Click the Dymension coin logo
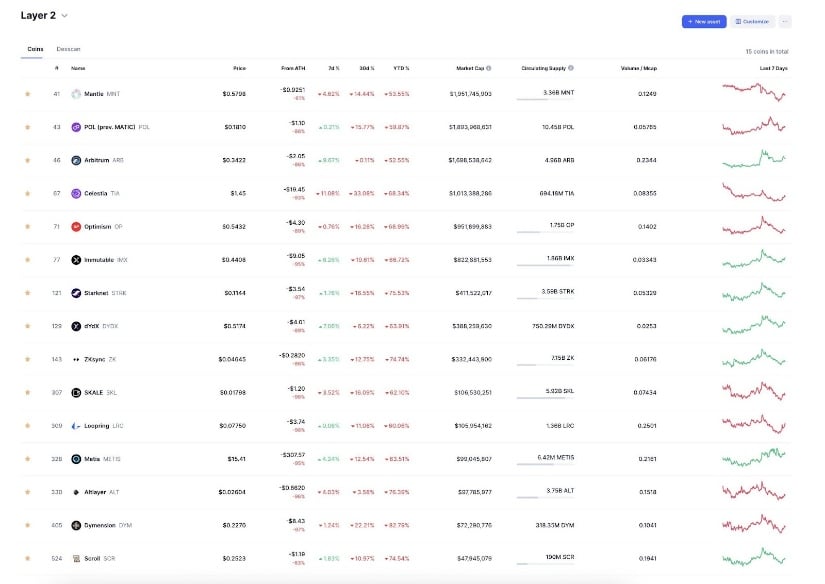Viewport: 825px width, 584px height. (x=76, y=525)
